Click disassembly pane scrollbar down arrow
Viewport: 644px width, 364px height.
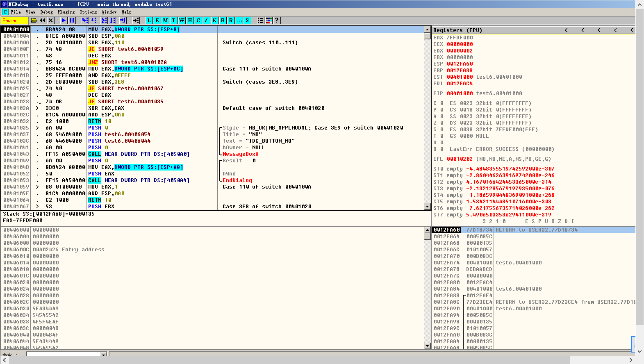point(428,206)
